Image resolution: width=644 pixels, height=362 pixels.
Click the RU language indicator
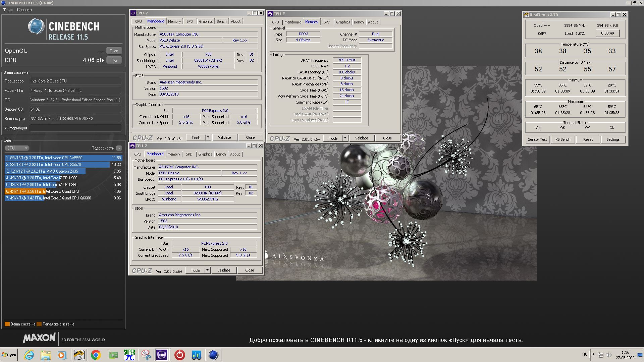[x=585, y=354]
